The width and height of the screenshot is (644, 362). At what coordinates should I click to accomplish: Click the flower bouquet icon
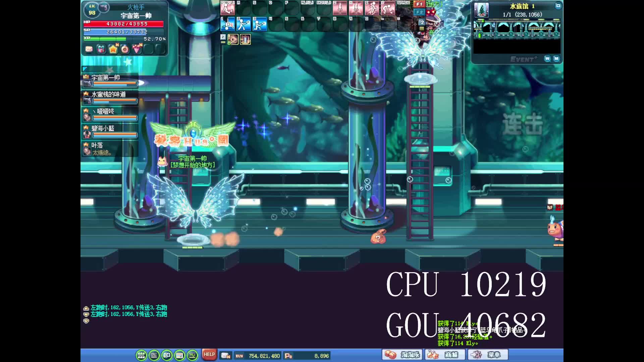point(137,49)
